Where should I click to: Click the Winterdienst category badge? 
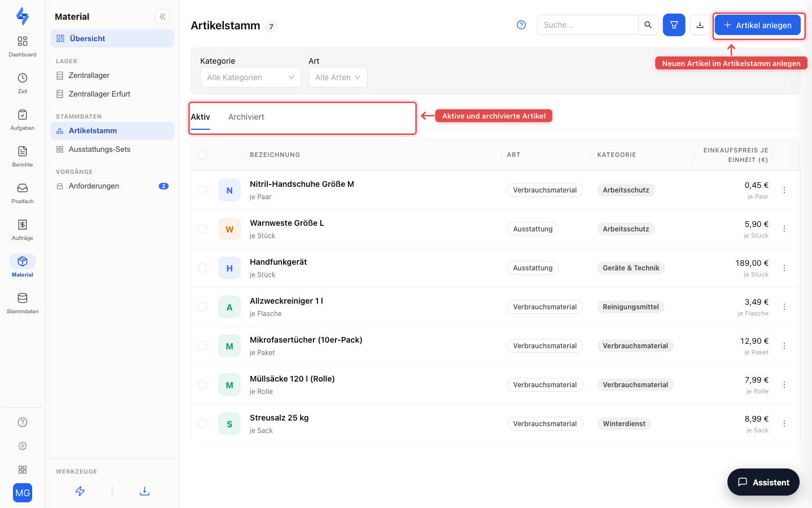click(624, 424)
